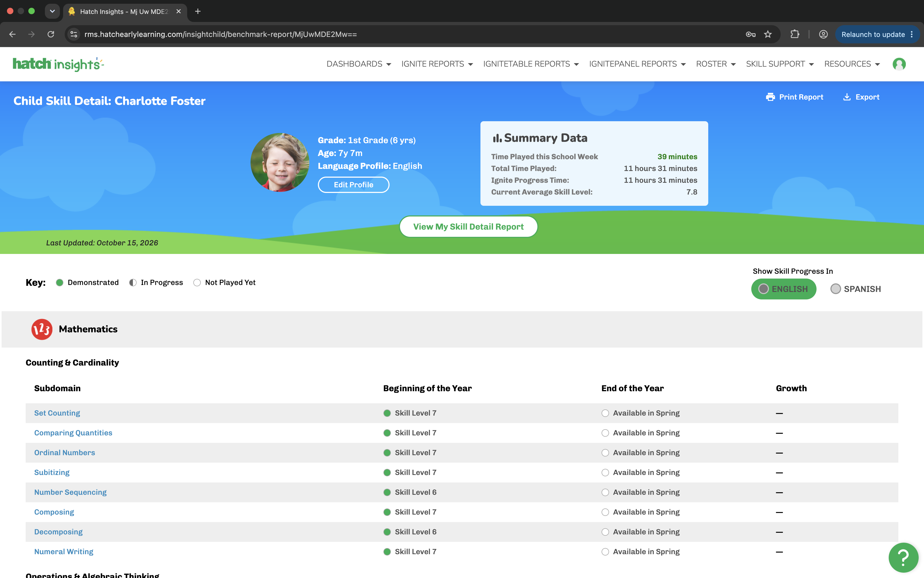Open the browser extensions puzzle icon
Screen dimensions: 924x578
(795, 35)
